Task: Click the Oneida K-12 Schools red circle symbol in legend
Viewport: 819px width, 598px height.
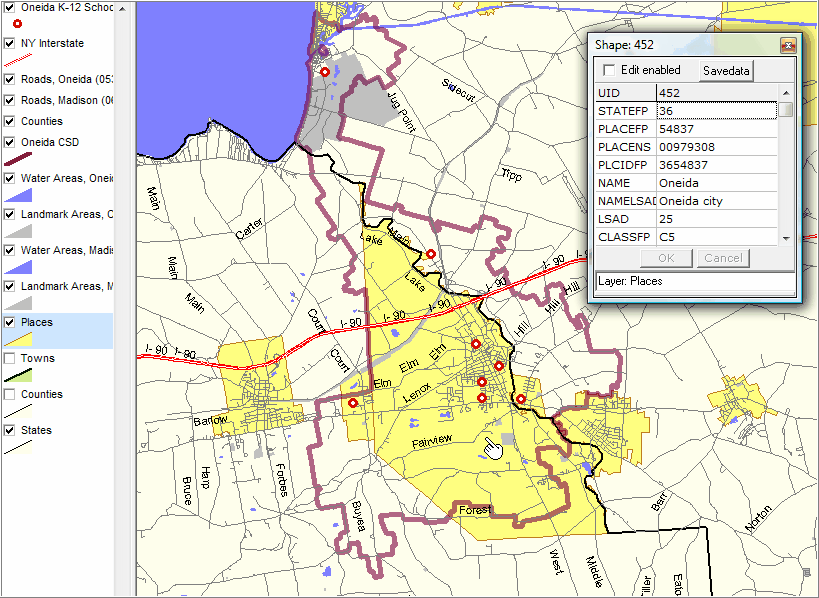Action: tap(17, 23)
